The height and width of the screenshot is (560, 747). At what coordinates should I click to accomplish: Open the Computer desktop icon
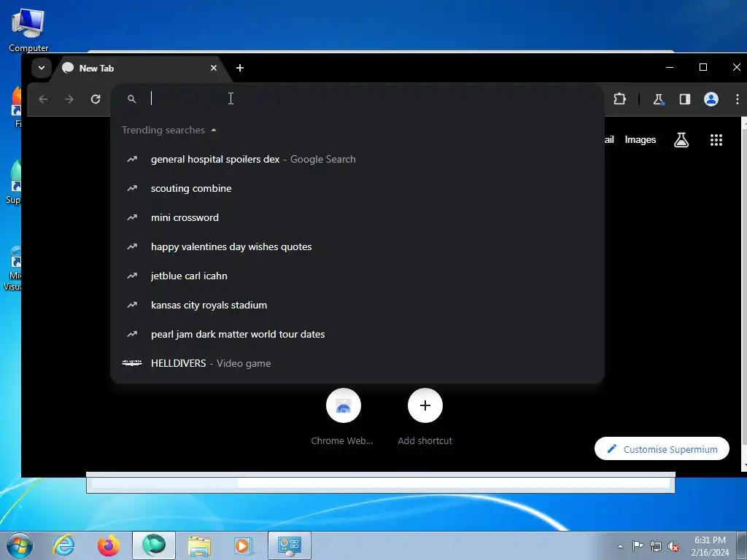[x=28, y=30]
